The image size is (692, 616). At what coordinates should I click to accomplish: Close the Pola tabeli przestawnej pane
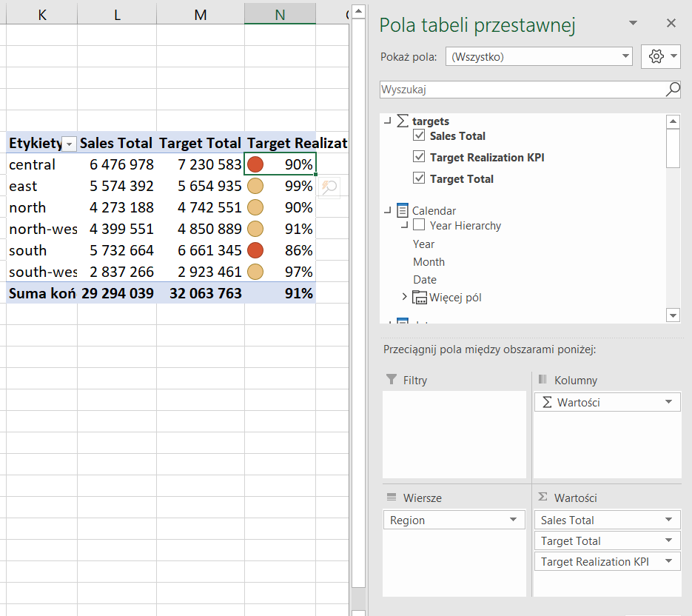(x=671, y=24)
